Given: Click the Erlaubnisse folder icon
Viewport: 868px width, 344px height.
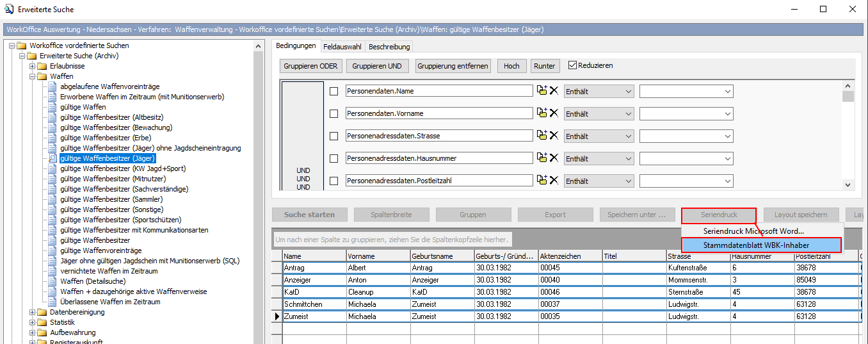Looking at the screenshot, I should [42, 66].
